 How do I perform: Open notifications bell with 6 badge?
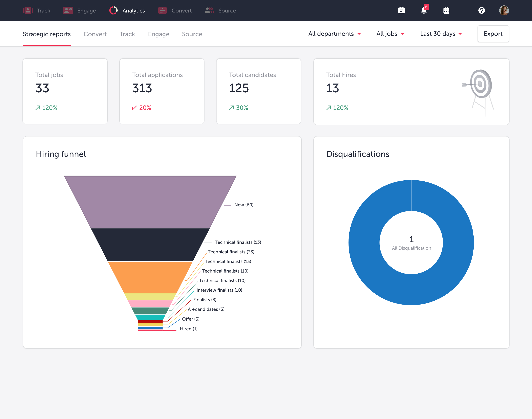coord(424,11)
